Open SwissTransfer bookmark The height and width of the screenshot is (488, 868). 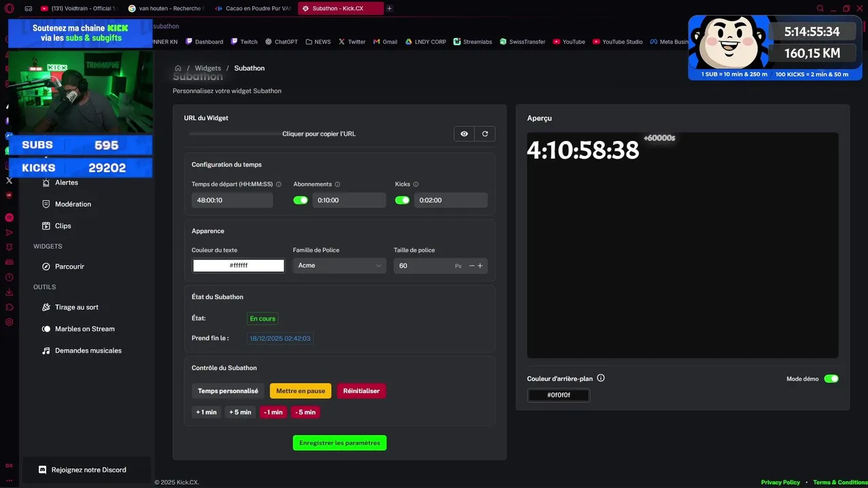(523, 42)
